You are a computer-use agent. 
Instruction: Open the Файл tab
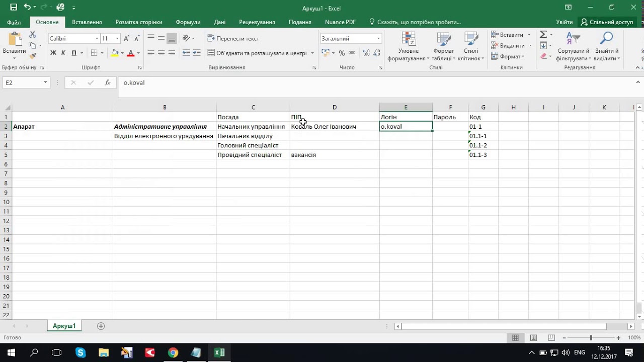tap(14, 22)
